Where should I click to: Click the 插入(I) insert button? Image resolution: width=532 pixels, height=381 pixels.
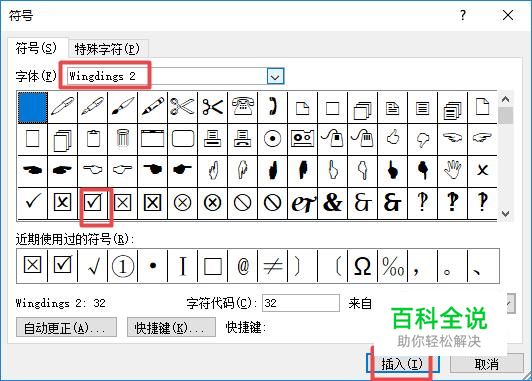(402, 364)
